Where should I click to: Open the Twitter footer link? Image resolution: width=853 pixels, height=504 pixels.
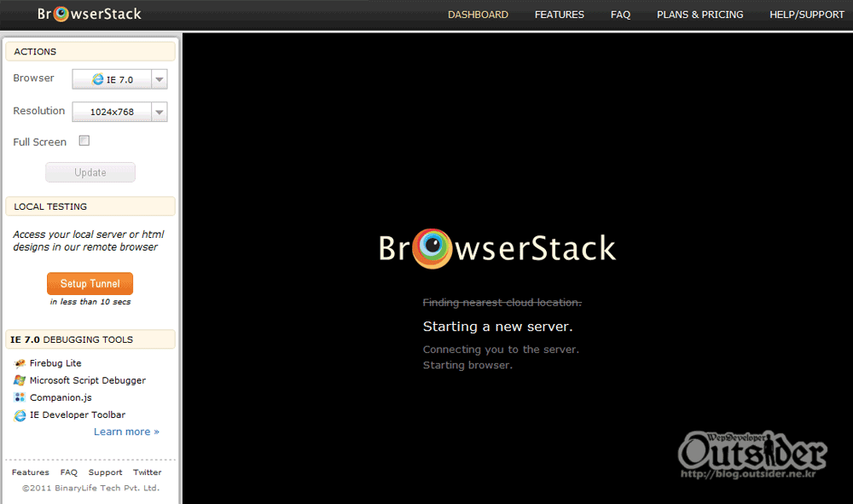(x=148, y=472)
